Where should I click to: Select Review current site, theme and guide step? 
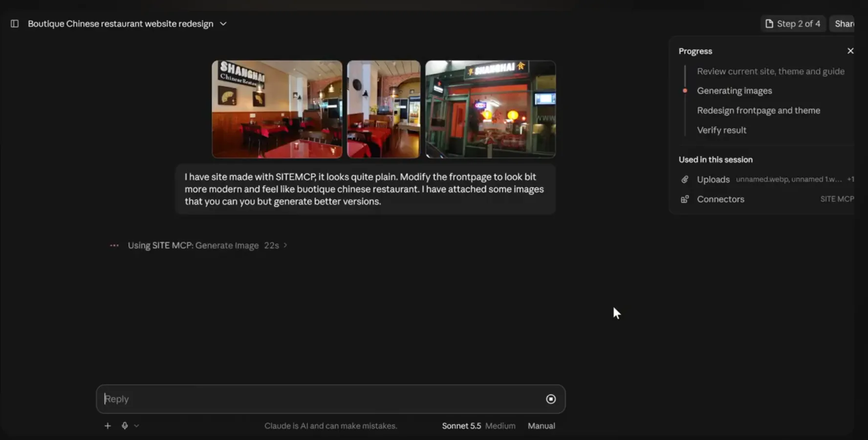[770, 71]
